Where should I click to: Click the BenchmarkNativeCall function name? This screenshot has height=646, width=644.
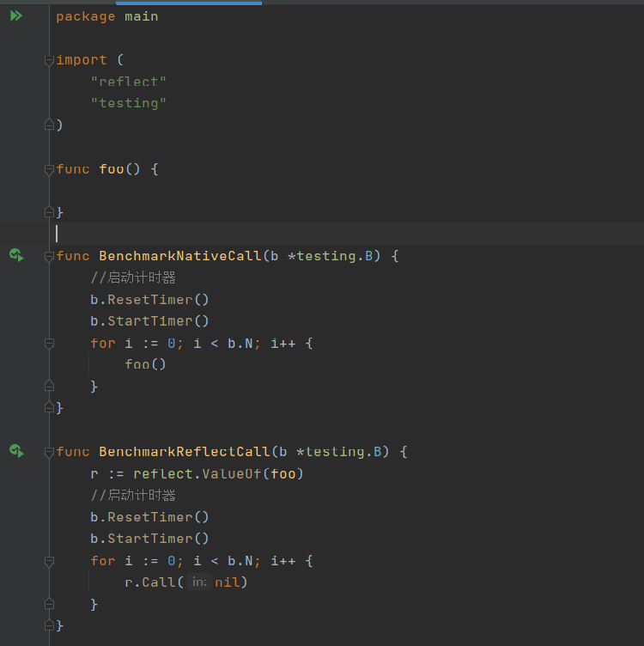point(180,256)
